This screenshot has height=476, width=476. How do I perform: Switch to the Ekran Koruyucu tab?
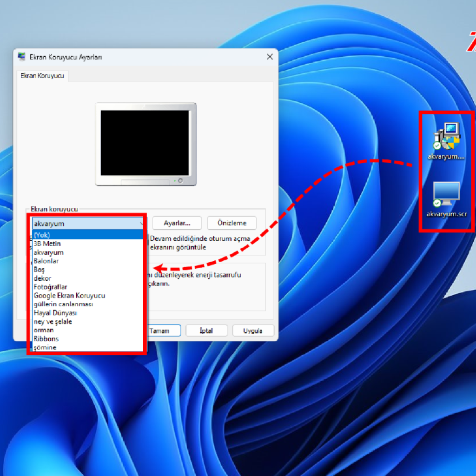[42, 76]
